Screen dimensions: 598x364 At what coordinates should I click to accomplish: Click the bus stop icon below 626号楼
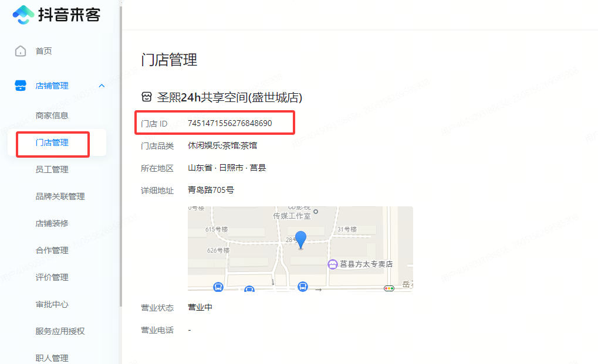coord(218,287)
